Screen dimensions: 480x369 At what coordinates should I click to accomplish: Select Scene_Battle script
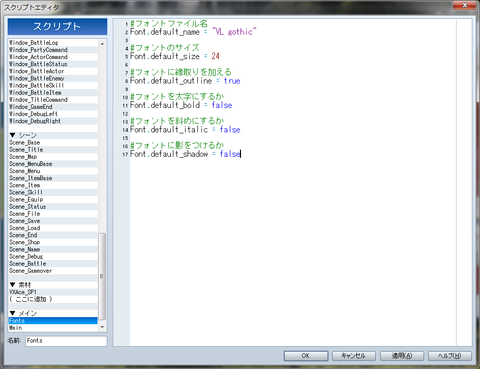click(x=53, y=264)
